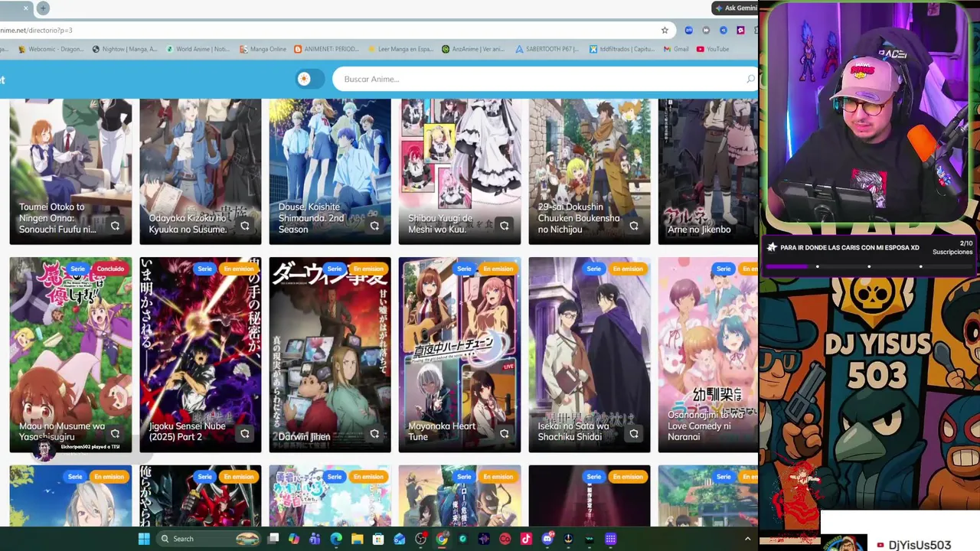Click the list icon on Jigoku Sensei Nube card
Image resolution: width=980 pixels, height=551 pixels.
click(x=245, y=434)
